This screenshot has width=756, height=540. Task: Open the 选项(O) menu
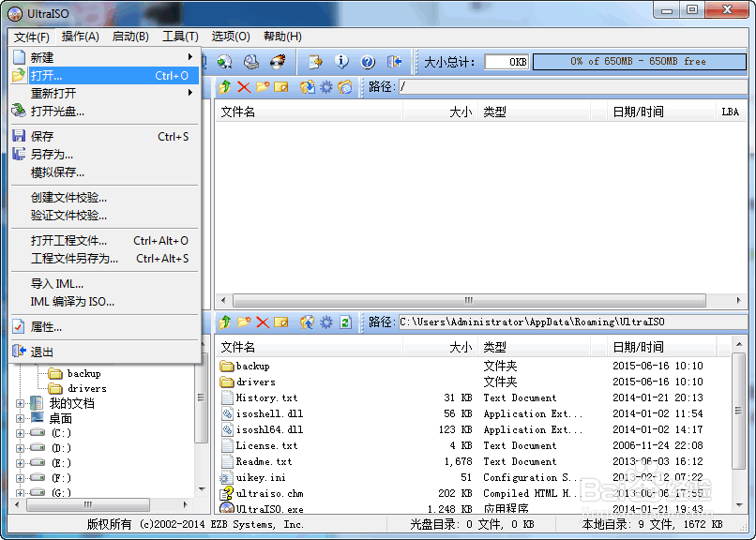pos(231,37)
